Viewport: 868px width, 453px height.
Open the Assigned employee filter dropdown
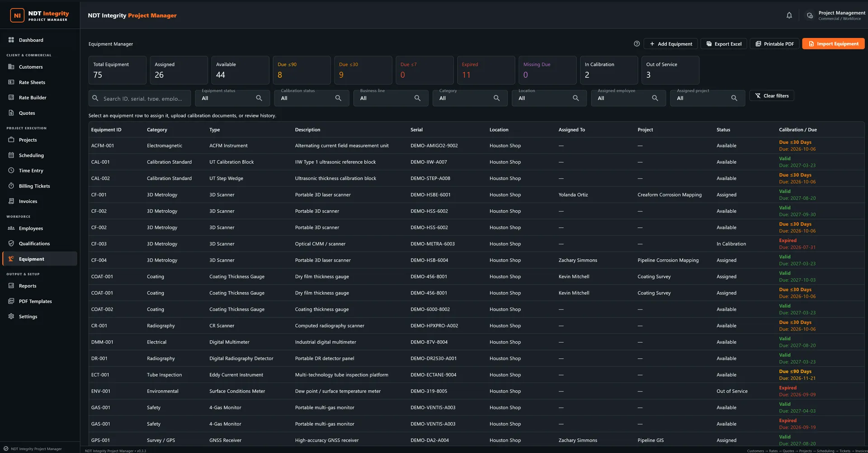(628, 98)
